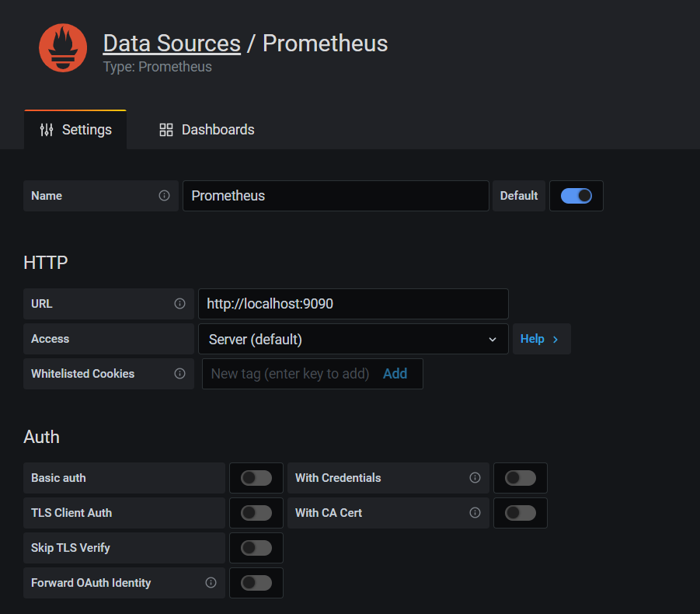Enable the With Credentials toggle
The width and height of the screenshot is (700, 614).
point(521,478)
